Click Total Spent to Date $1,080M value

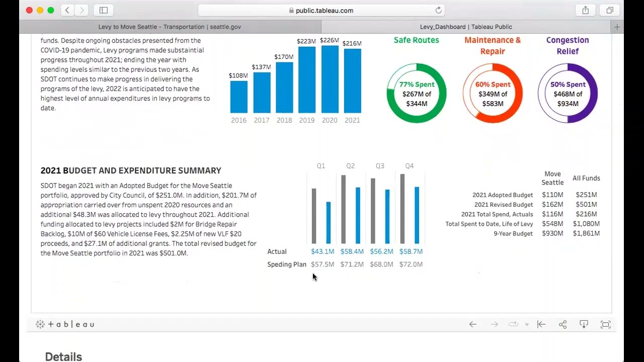[586, 224]
